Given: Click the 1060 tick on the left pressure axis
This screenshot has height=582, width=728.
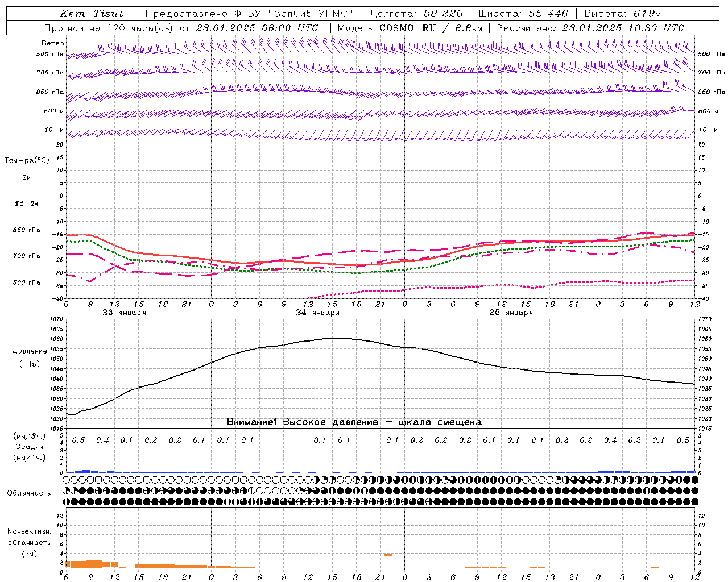Looking at the screenshot, I should coord(56,339).
